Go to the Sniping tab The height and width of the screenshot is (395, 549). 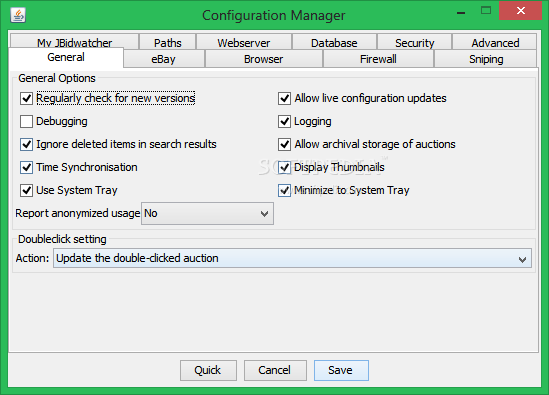[x=486, y=58]
